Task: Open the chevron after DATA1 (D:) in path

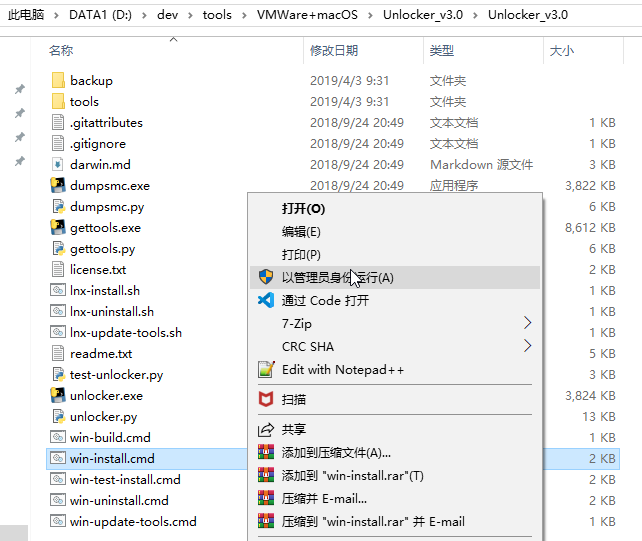Action: (144, 15)
